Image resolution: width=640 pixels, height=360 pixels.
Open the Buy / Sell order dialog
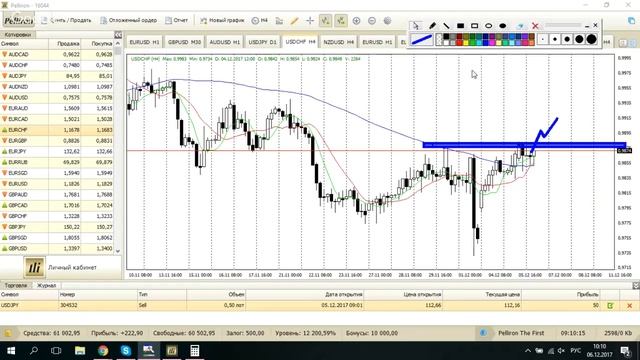[66, 20]
